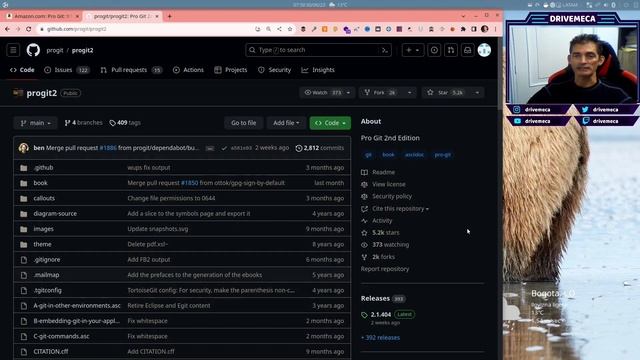Open browser tab search chevron
This screenshot has width=640, height=360.
(463, 16)
